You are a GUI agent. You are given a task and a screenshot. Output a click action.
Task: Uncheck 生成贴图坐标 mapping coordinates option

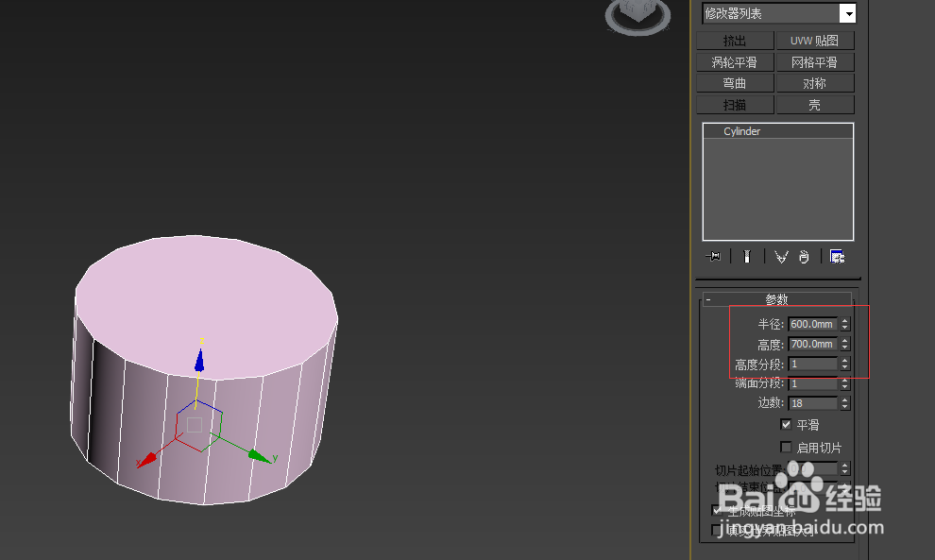click(716, 509)
